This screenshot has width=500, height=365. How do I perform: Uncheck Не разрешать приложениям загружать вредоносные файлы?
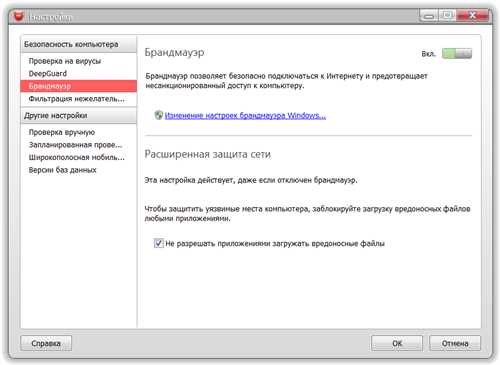pyautogui.click(x=158, y=243)
